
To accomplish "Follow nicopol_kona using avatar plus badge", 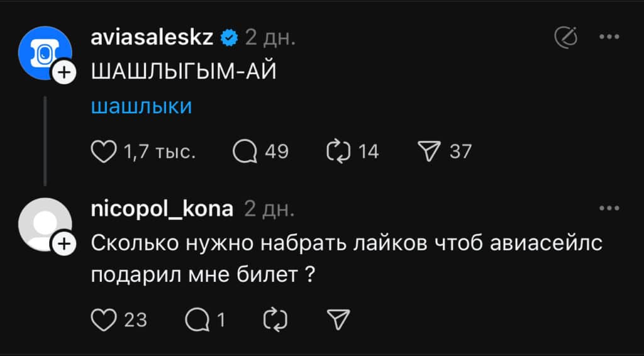I will coord(65,244).
